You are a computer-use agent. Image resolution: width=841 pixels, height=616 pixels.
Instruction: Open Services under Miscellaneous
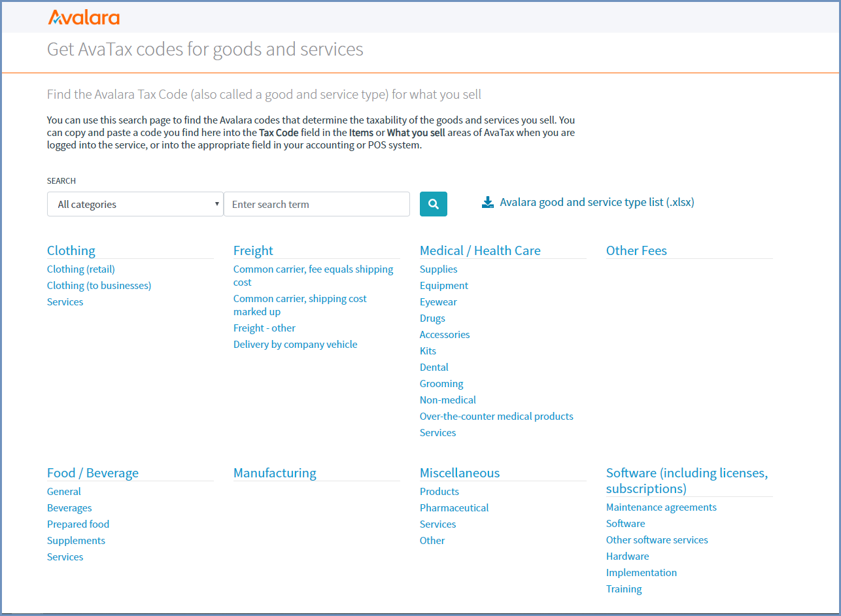pos(438,524)
